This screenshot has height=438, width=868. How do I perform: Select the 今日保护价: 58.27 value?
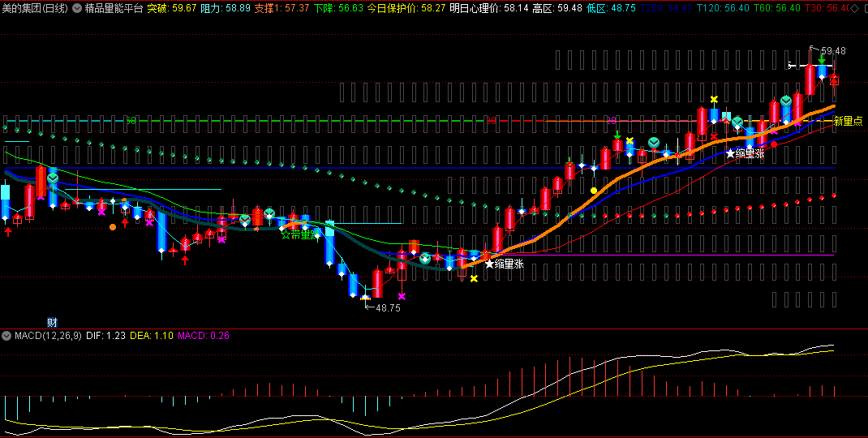pyautogui.click(x=407, y=8)
